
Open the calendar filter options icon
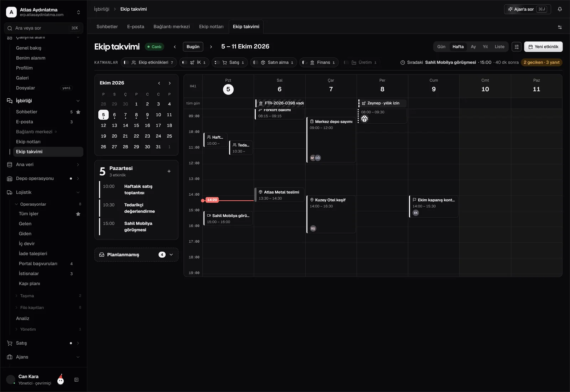517,47
